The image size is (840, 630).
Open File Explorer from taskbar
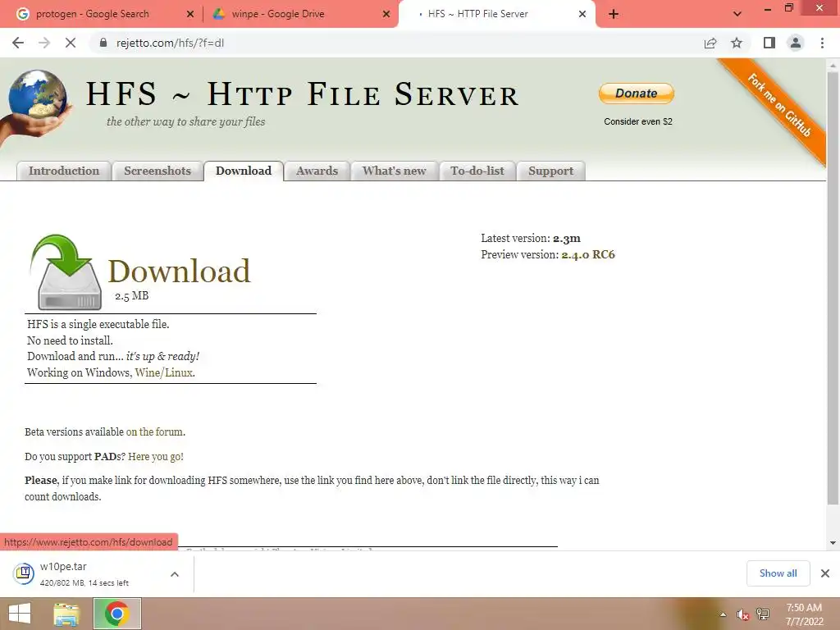click(x=66, y=614)
